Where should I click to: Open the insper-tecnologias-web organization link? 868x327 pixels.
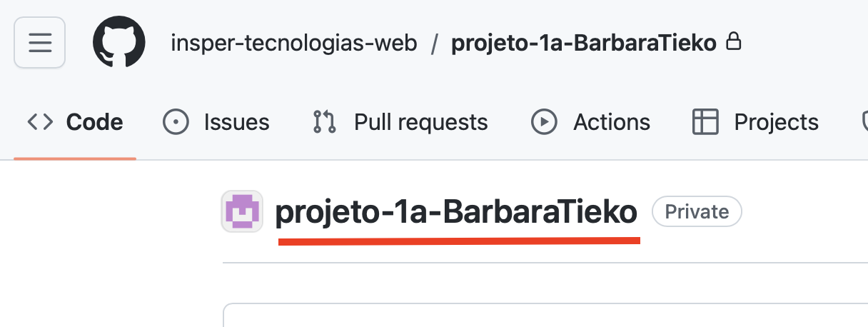(x=293, y=44)
